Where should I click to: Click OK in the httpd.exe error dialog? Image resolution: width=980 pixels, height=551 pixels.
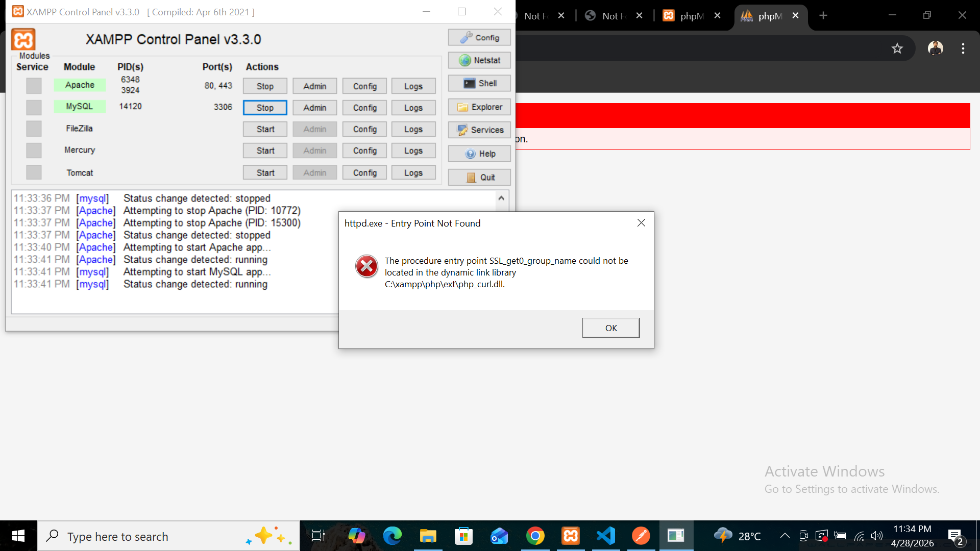pos(611,328)
